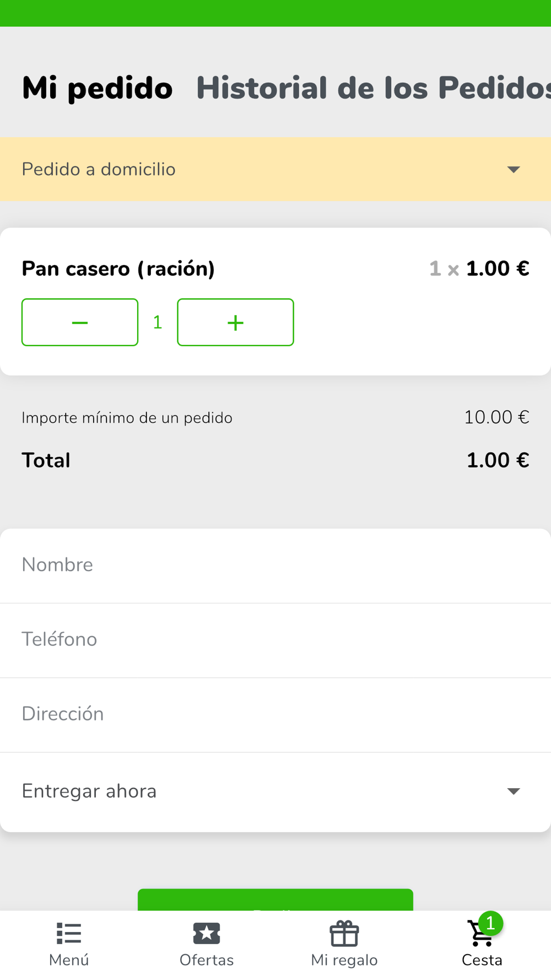The image size is (551, 980).
Task: Focus the Dirección input field
Action: pos(275,714)
